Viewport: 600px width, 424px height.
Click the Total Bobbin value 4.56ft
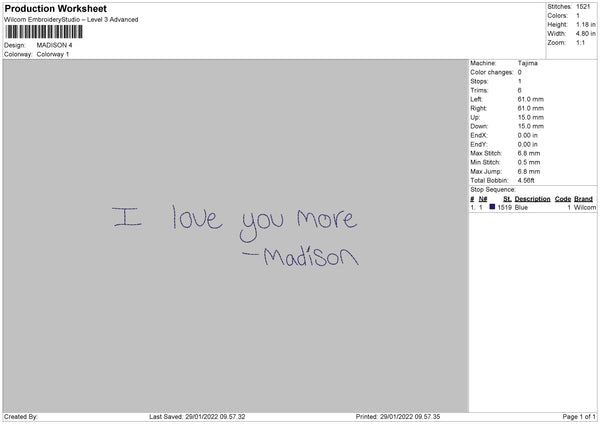point(526,180)
